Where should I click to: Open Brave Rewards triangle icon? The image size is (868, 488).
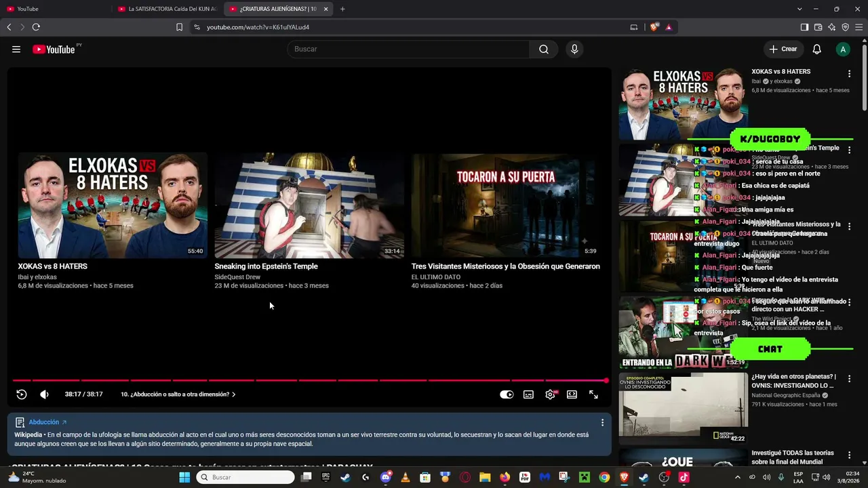pyautogui.click(x=669, y=27)
